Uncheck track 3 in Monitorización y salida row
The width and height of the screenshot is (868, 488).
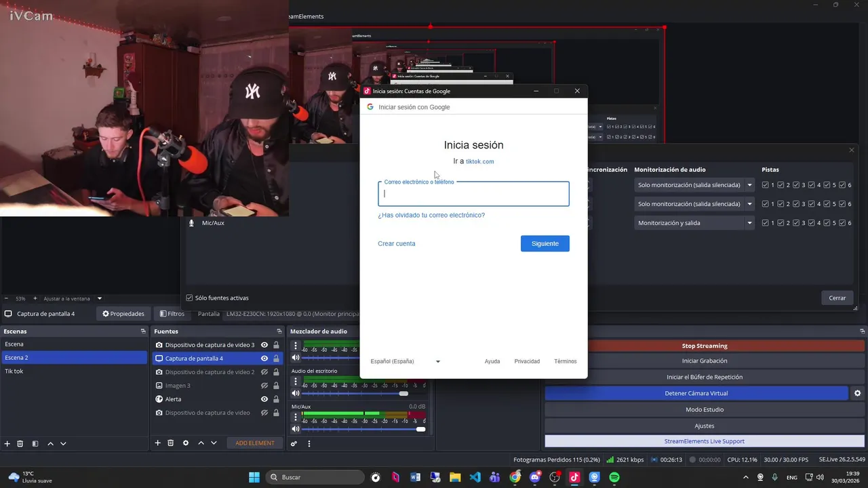click(x=796, y=223)
